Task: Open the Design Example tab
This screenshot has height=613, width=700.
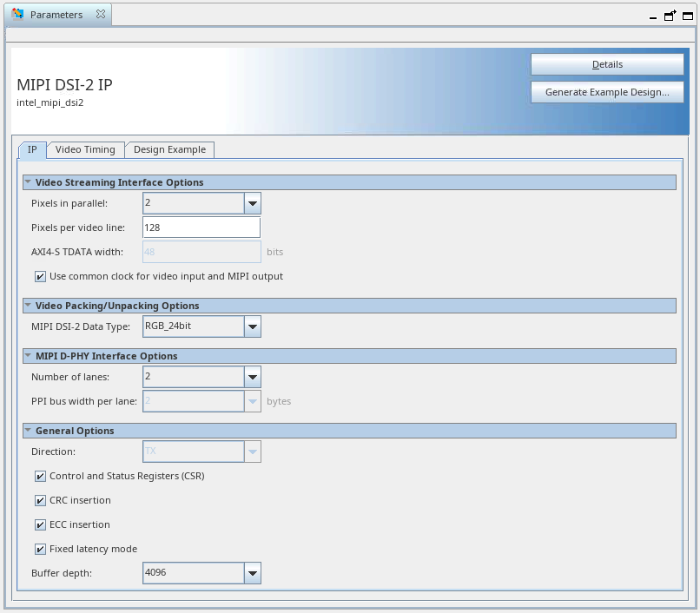Action: pyautogui.click(x=169, y=149)
